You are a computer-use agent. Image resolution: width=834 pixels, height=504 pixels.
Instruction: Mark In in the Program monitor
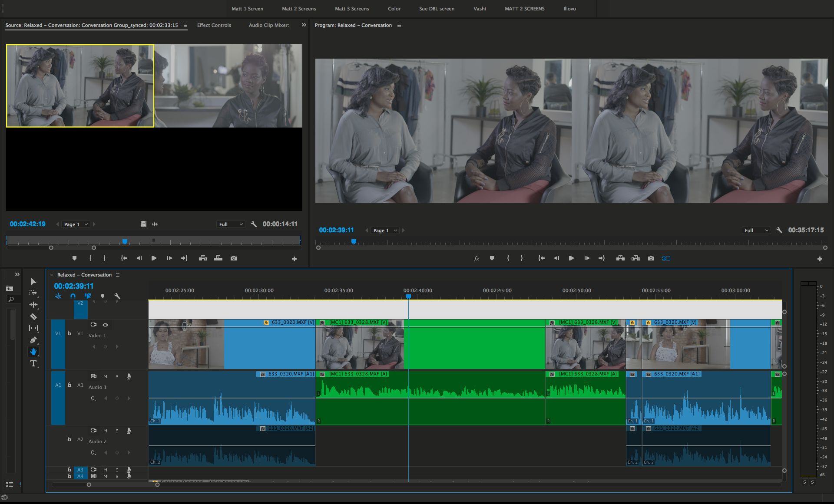point(508,258)
